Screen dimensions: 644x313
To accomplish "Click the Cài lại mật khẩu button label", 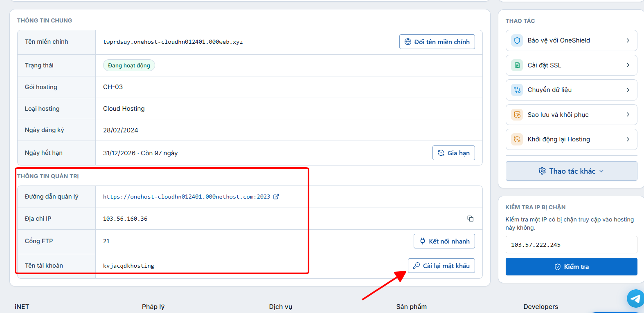I will (x=446, y=266).
